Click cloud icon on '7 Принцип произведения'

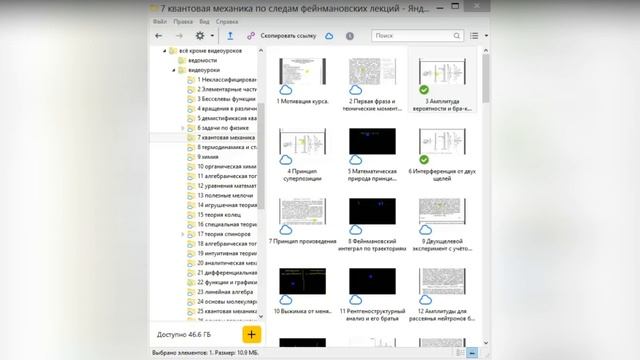[286, 230]
